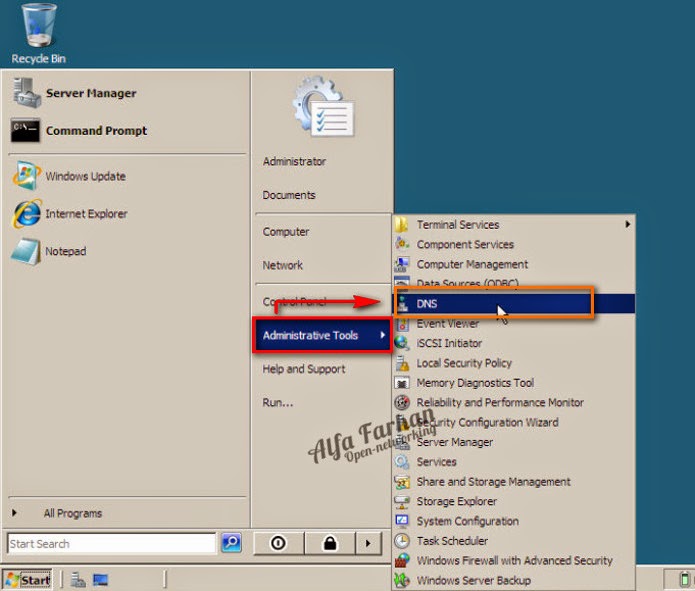Open Documents from the Start menu
The height and width of the screenshot is (591, 695).
[x=289, y=195]
